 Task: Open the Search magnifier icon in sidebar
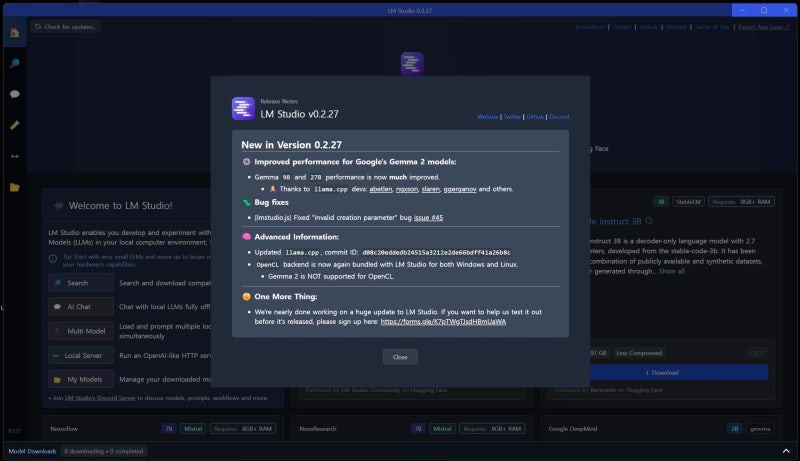pos(14,63)
